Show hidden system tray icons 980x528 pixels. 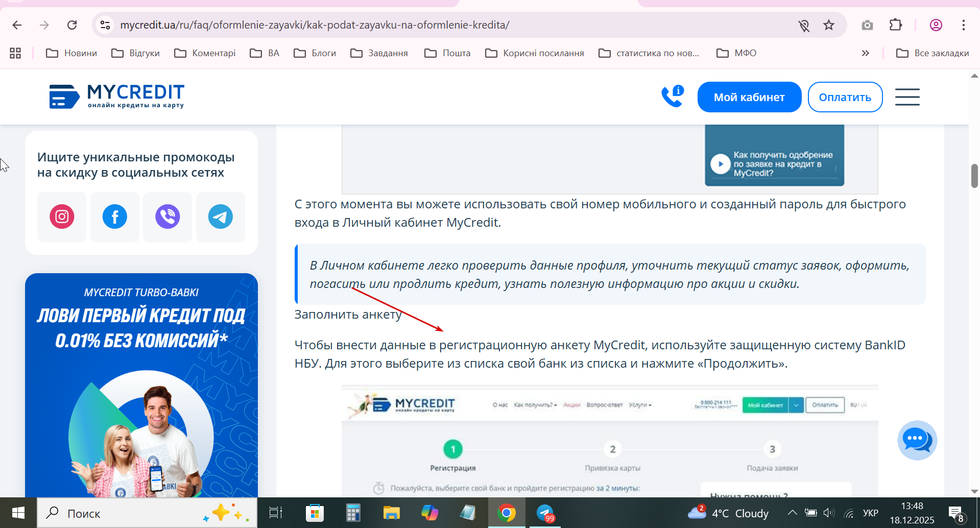[792, 513]
